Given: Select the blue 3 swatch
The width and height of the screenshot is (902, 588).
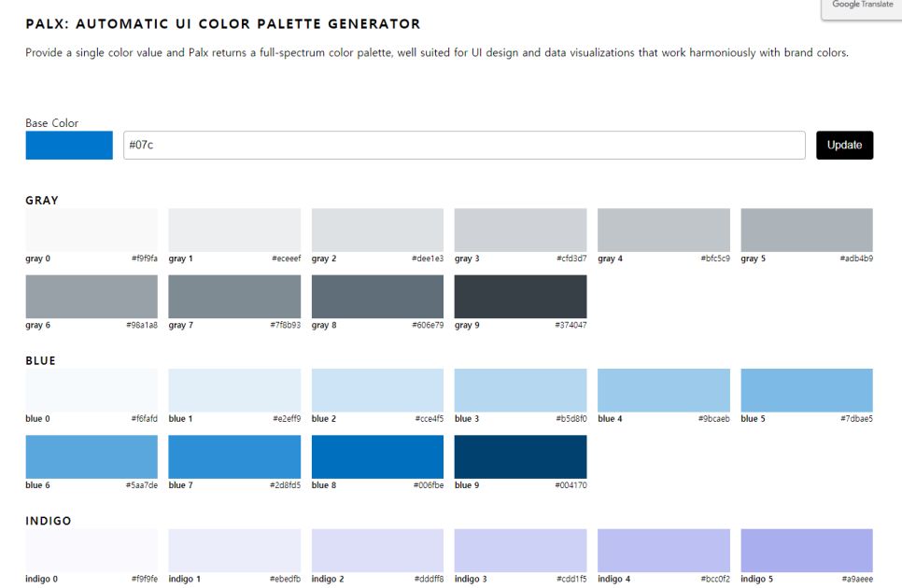Looking at the screenshot, I should 521,390.
